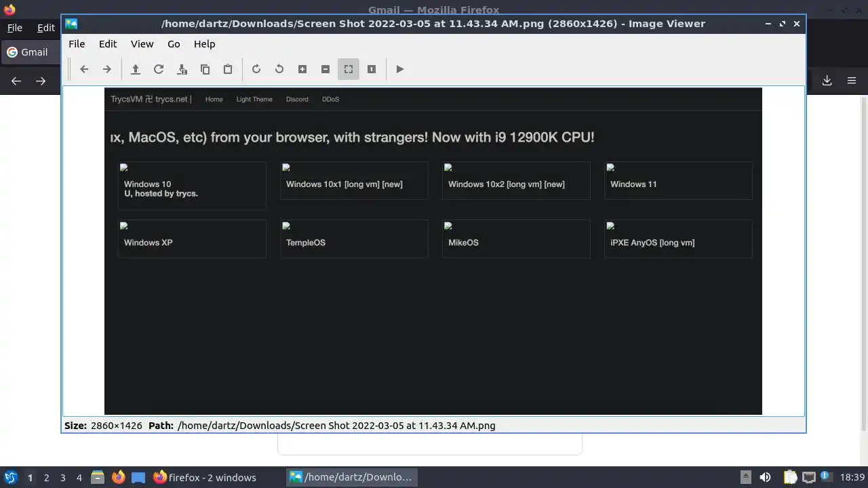
Task: Click the Save As toolbar icon
Action: click(182, 69)
